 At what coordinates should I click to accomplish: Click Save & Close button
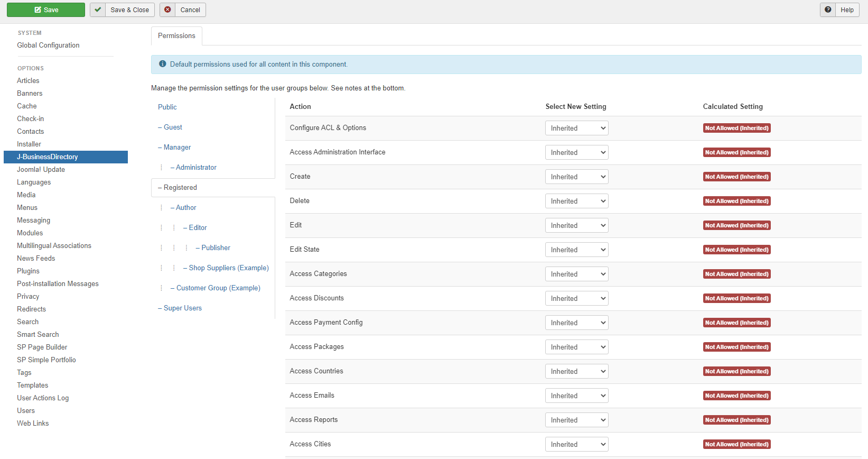coord(123,10)
